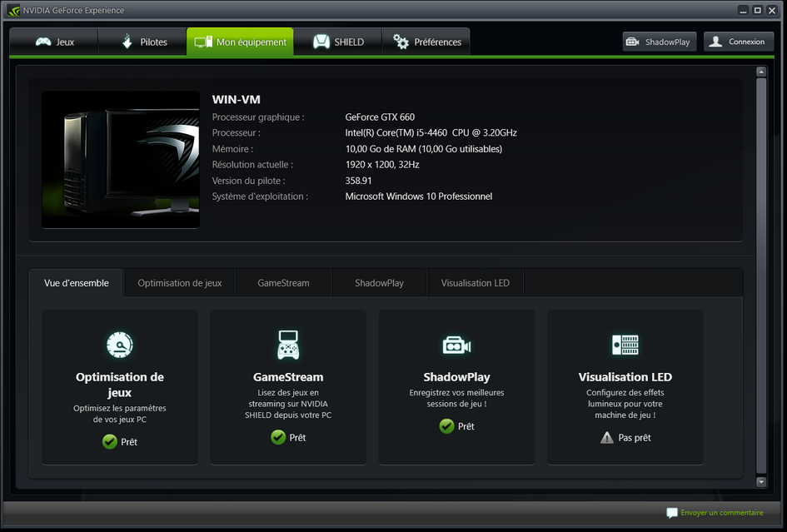Maximize the GeForce Experience window
This screenshot has width=787, height=532.
pos(757,10)
